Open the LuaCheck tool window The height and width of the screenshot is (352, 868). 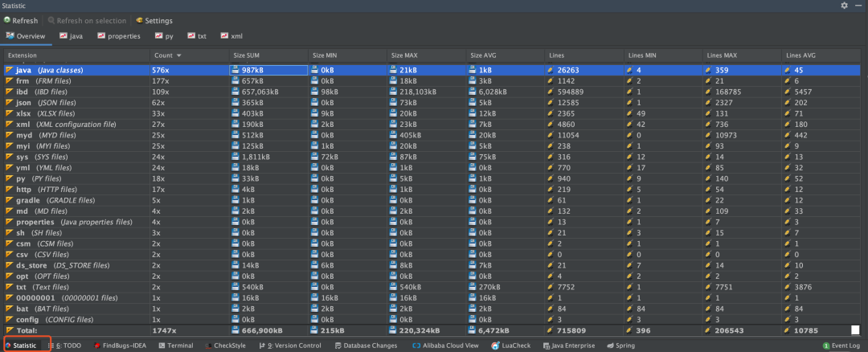(511, 346)
